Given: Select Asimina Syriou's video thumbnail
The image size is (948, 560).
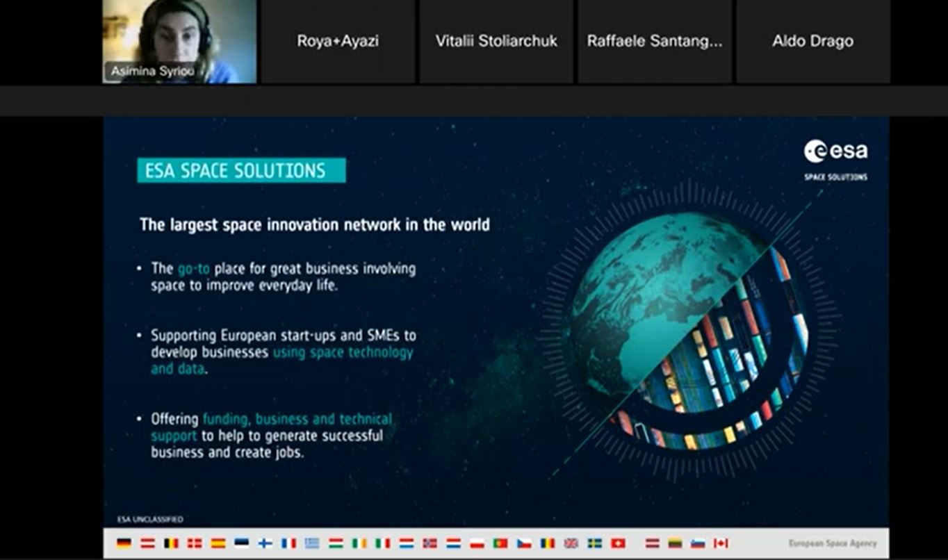Looking at the screenshot, I should point(179,42).
